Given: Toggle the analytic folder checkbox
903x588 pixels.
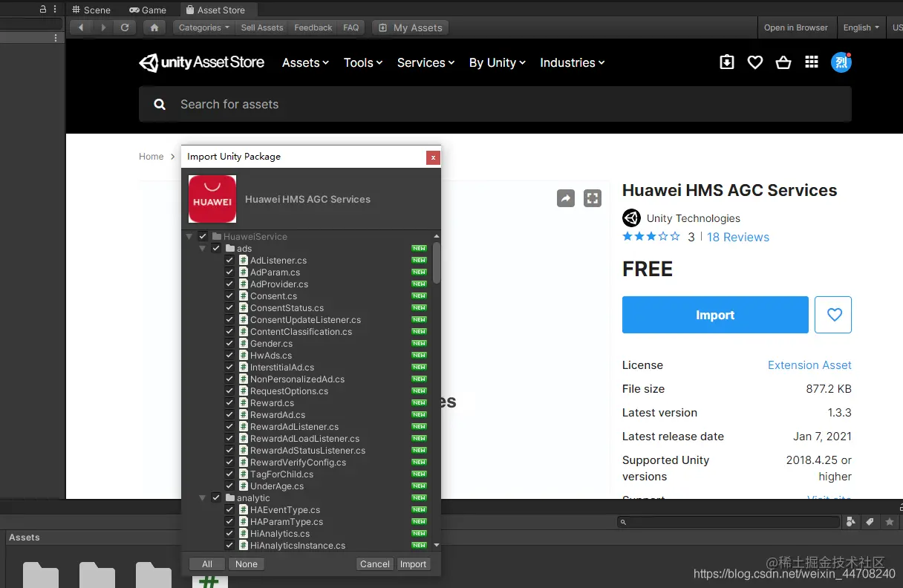Looking at the screenshot, I should pos(216,498).
